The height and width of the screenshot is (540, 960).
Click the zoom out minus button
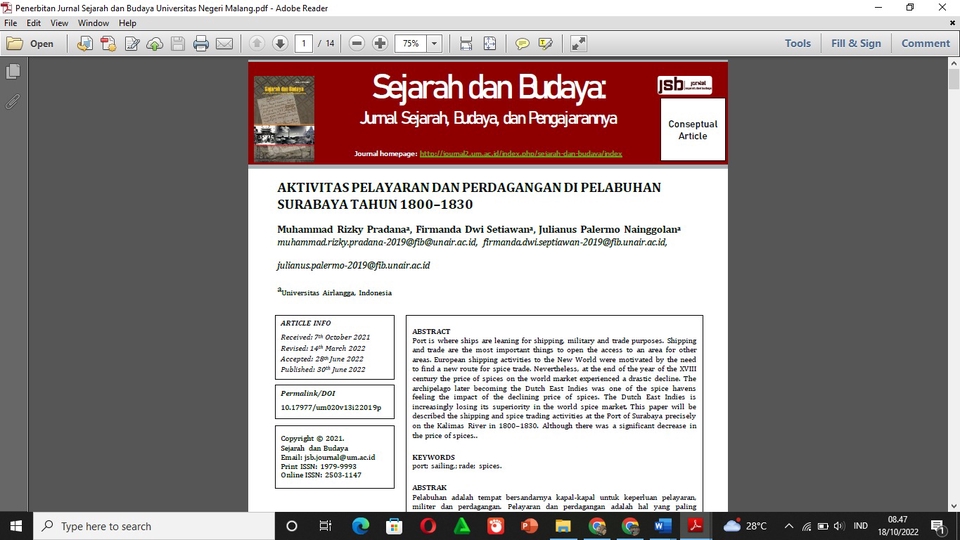[x=357, y=43]
